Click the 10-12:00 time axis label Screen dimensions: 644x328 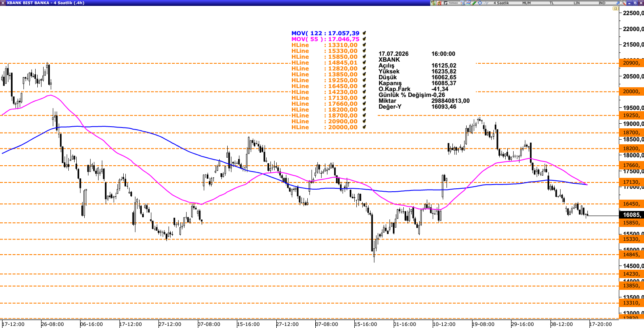tap(444, 324)
